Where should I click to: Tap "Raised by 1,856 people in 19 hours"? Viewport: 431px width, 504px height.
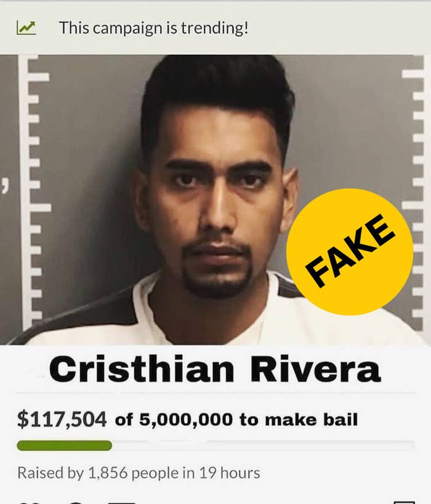139,473
